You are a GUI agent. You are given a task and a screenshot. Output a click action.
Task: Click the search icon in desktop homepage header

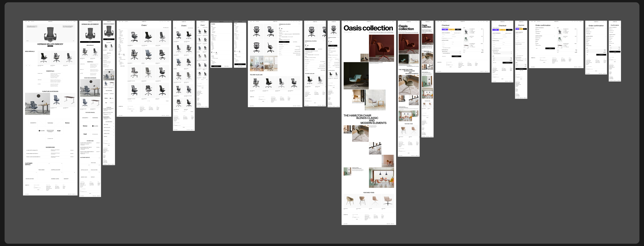click(66, 22)
